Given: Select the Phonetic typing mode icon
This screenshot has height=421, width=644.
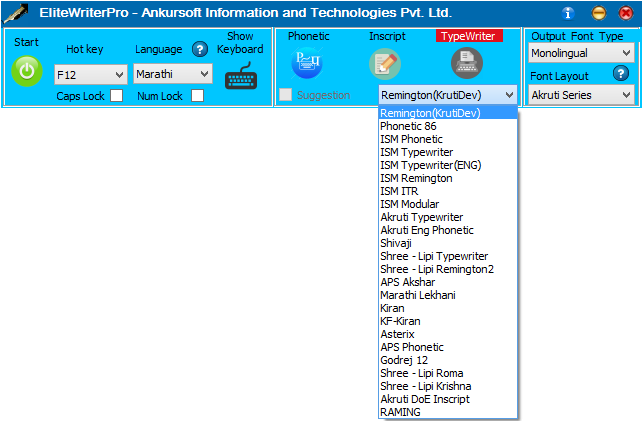Looking at the screenshot, I should [308, 62].
